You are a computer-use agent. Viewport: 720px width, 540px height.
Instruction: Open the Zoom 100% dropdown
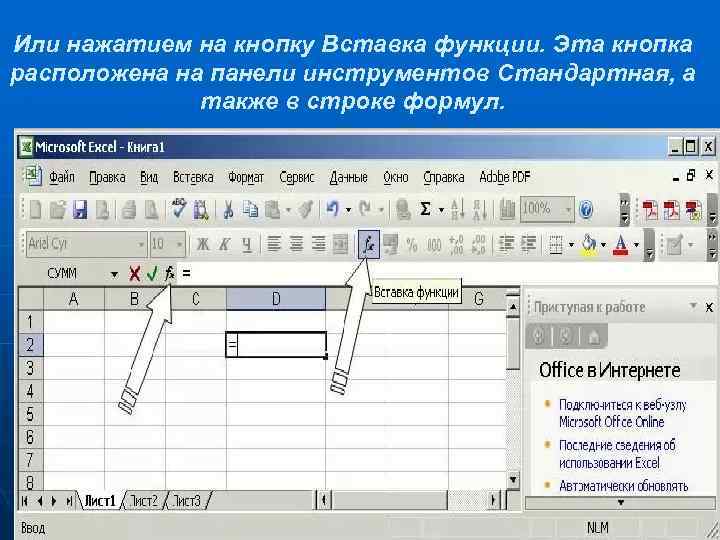tap(568, 210)
